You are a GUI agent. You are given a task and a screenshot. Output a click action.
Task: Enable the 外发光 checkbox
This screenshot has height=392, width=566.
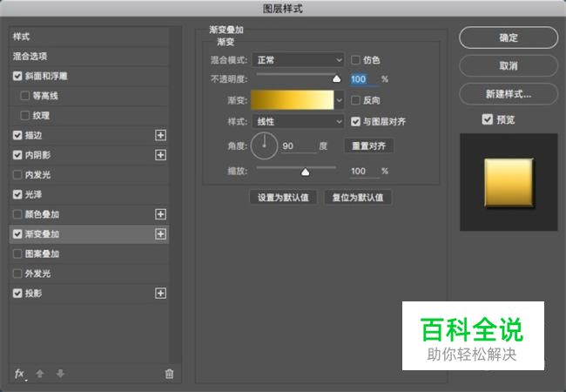pos(17,274)
